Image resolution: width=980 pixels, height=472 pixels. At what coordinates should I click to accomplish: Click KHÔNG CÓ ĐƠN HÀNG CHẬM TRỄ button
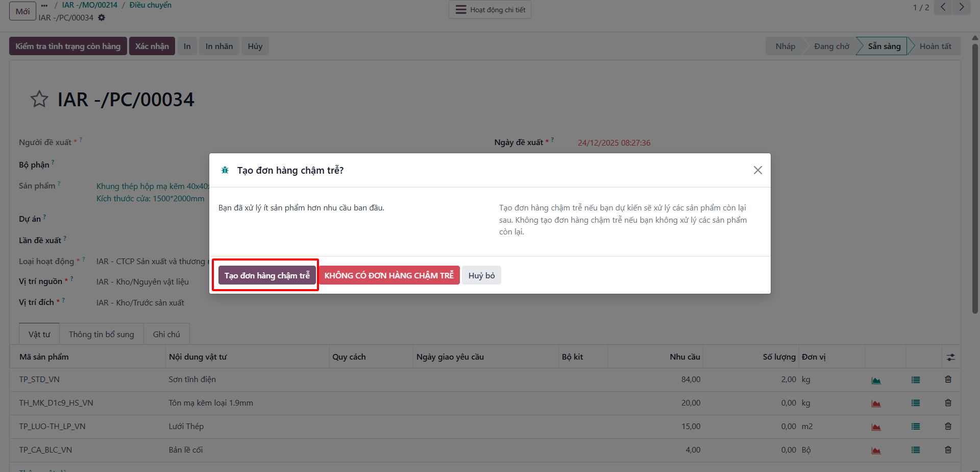pyautogui.click(x=389, y=275)
